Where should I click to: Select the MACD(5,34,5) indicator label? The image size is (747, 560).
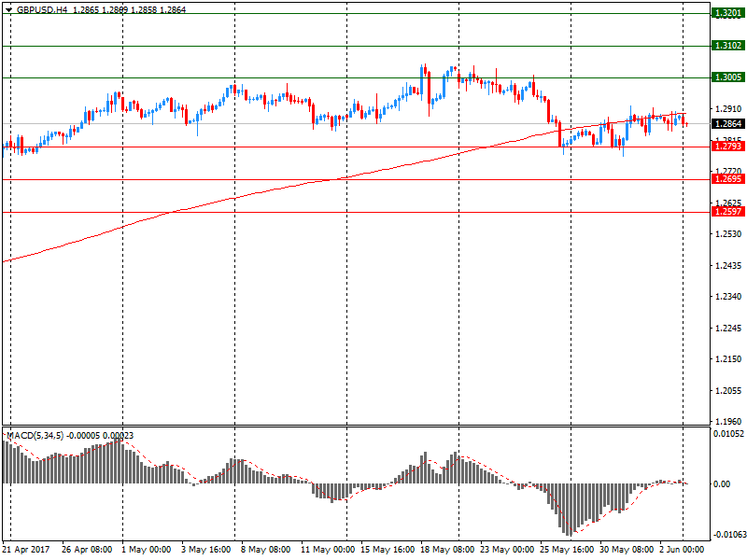[35, 436]
